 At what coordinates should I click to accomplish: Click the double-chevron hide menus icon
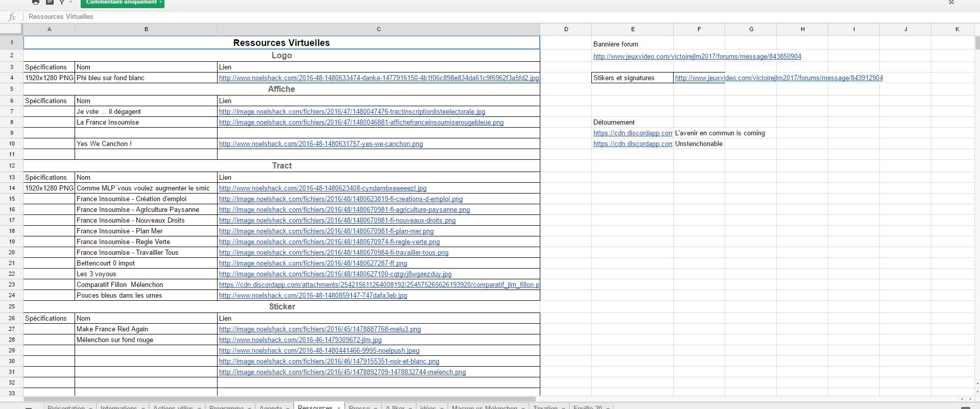point(951,3)
